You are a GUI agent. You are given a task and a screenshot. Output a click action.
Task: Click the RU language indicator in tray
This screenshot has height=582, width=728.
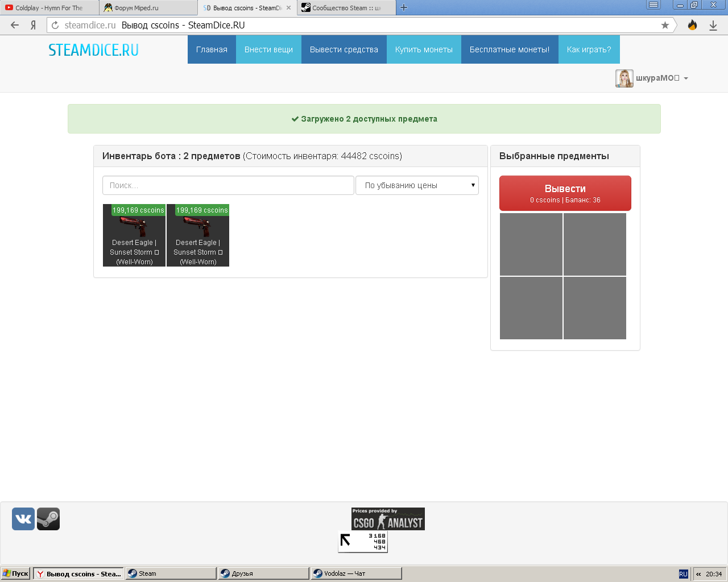click(x=684, y=574)
